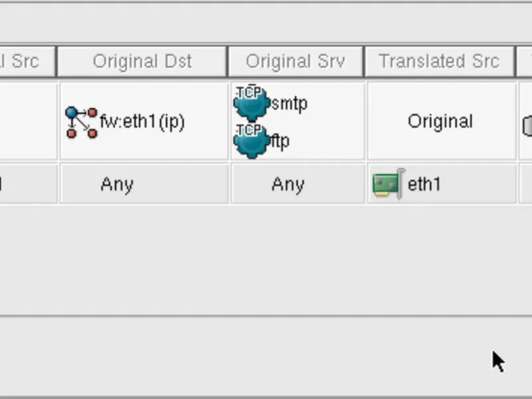This screenshot has width=532, height=399.
Task: Click the column header right of Translated Src
Action: [525, 62]
